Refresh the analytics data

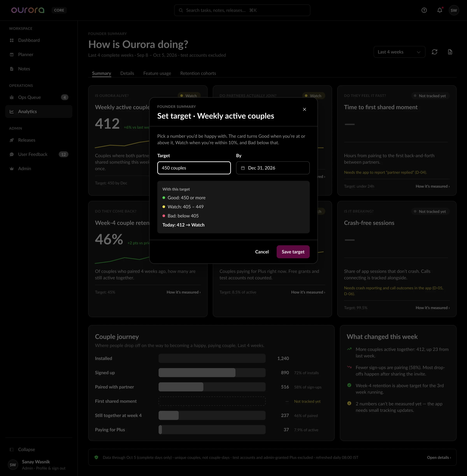click(x=434, y=52)
